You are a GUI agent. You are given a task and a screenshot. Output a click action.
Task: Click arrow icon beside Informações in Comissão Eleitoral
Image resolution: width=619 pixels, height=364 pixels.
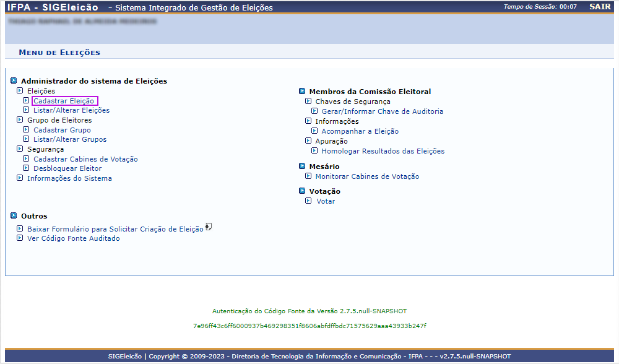(x=308, y=121)
